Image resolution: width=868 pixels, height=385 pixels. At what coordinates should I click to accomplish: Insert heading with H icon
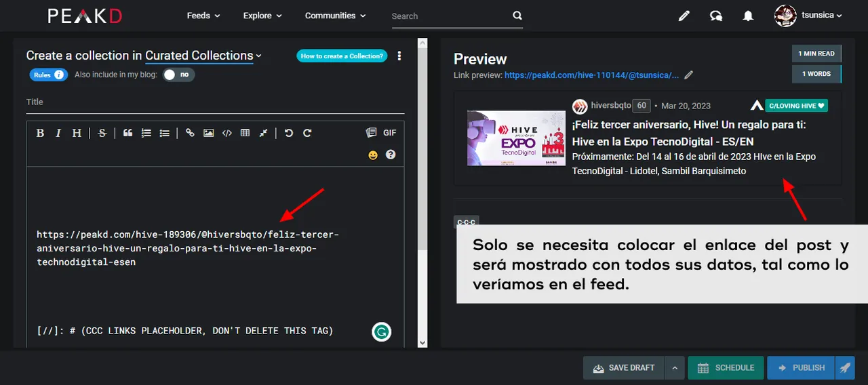pos(77,133)
